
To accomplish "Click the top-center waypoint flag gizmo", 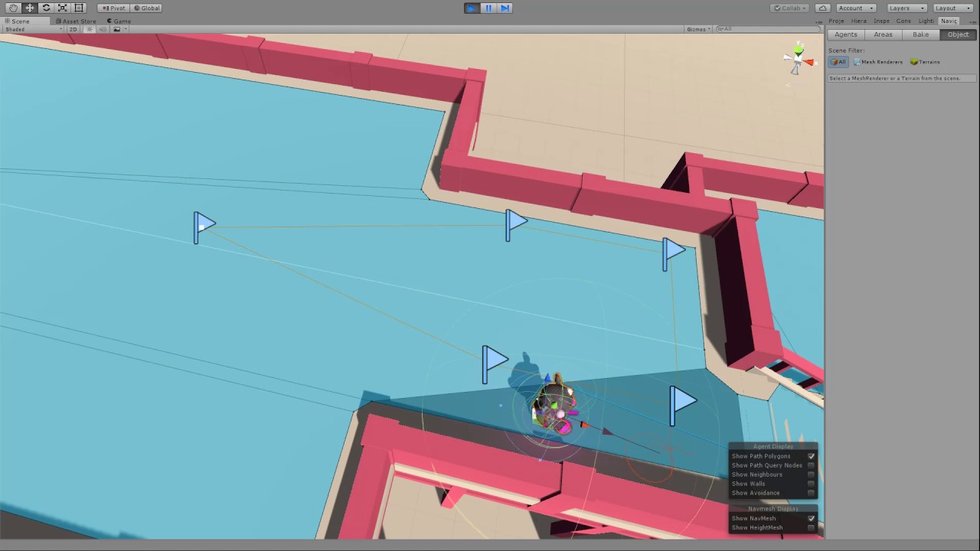I will 516,225.
